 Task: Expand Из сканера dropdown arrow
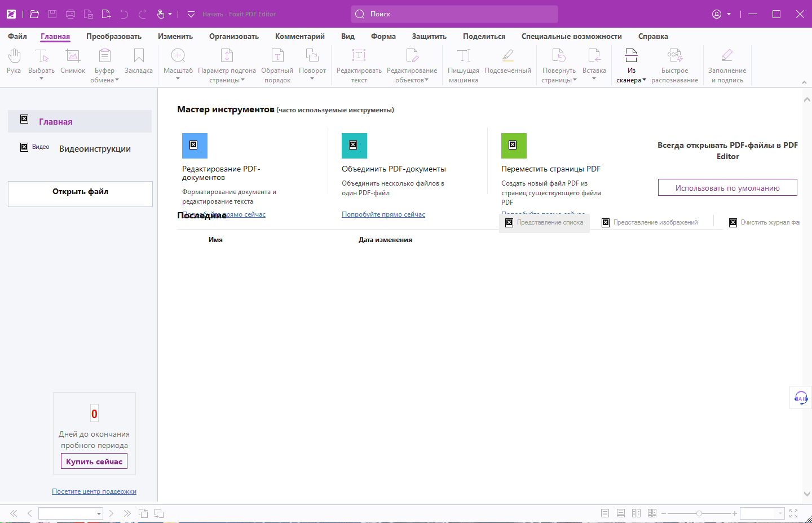pyautogui.click(x=644, y=80)
